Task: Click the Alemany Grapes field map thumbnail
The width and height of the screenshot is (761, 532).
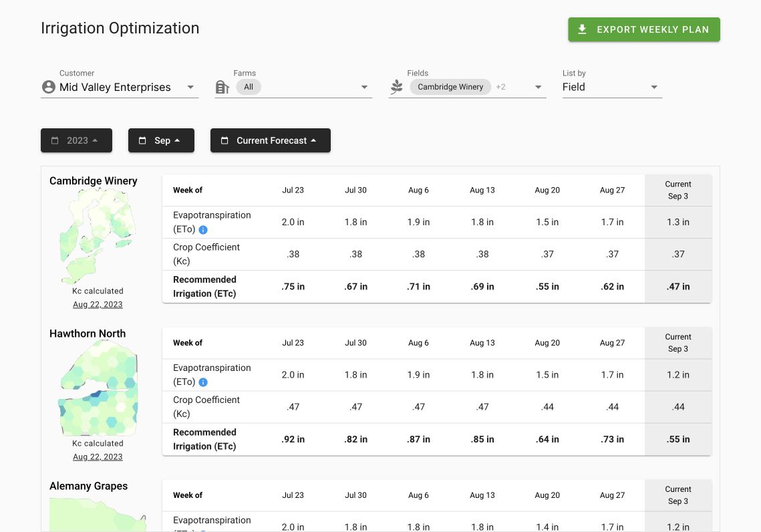Action: (x=98, y=515)
